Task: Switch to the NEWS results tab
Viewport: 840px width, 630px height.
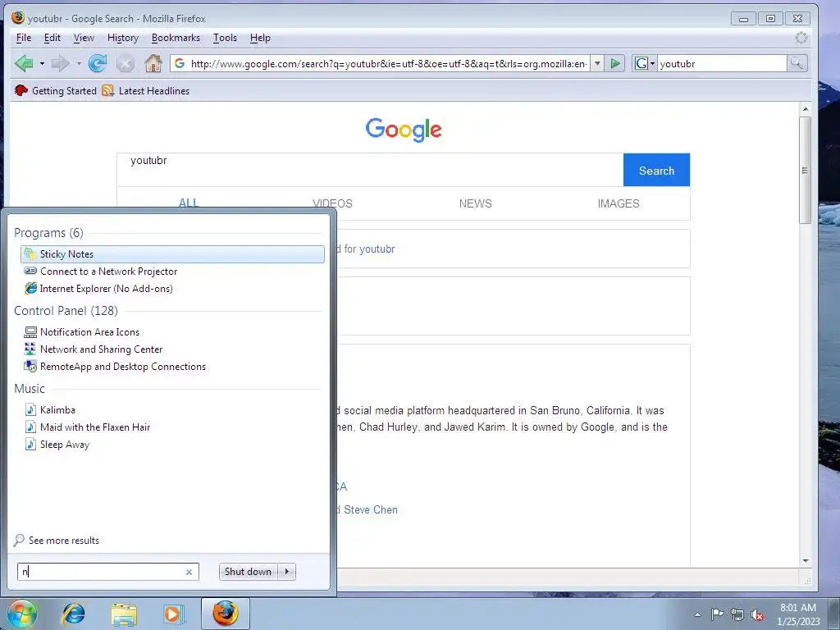Action: (475, 203)
